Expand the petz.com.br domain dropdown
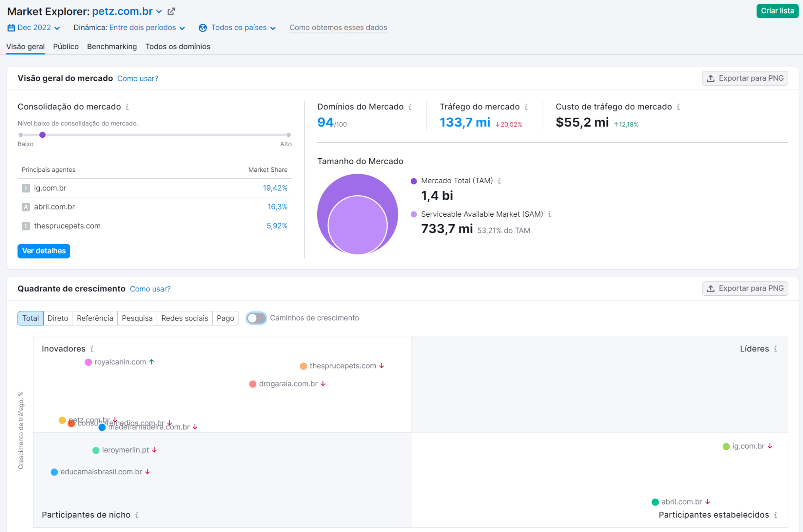Image resolution: width=803 pixels, height=532 pixels. [x=159, y=12]
